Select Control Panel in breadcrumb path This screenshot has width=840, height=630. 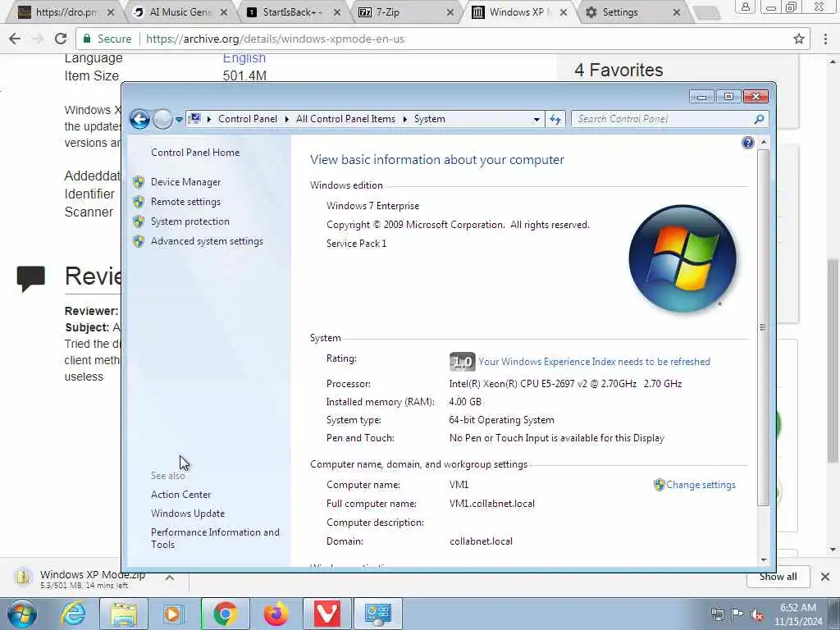248,119
